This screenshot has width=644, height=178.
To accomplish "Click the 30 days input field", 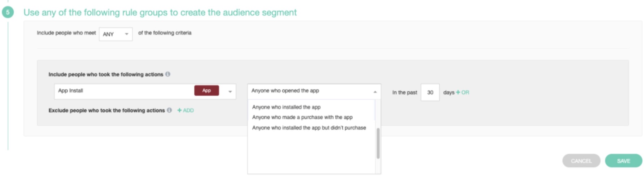I will click(430, 92).
